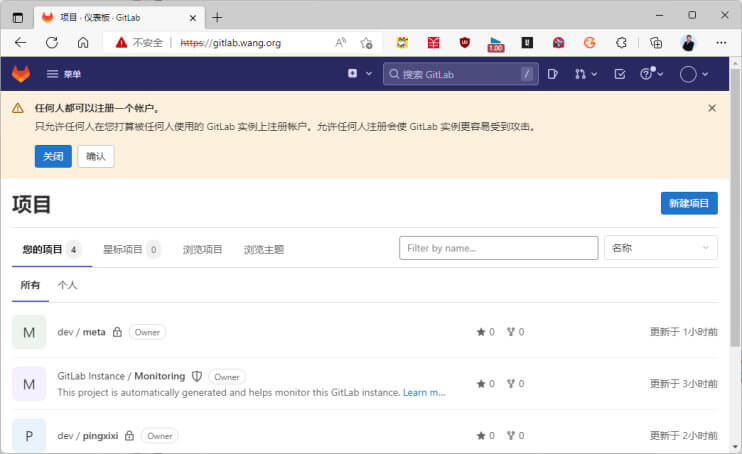The image size is (742, 454).
Task: Open the issues icon in navbar
Action: (552, 74)
